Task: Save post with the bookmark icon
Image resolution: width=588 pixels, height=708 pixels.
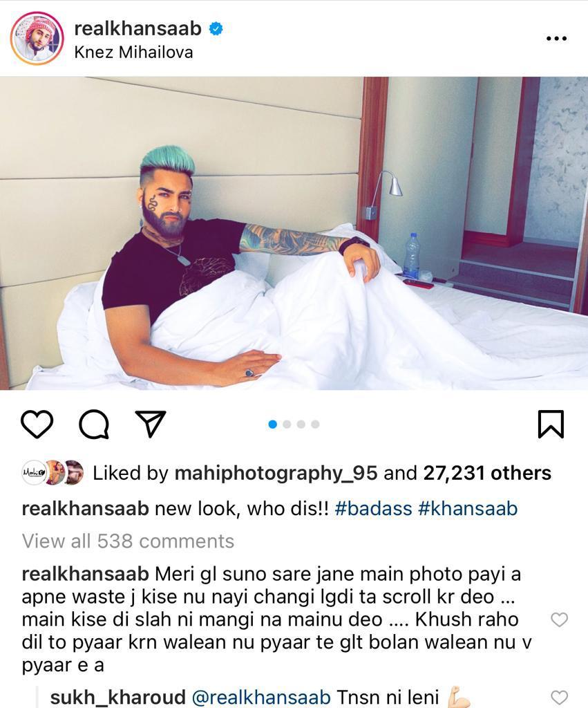Action: click(551, 424)
